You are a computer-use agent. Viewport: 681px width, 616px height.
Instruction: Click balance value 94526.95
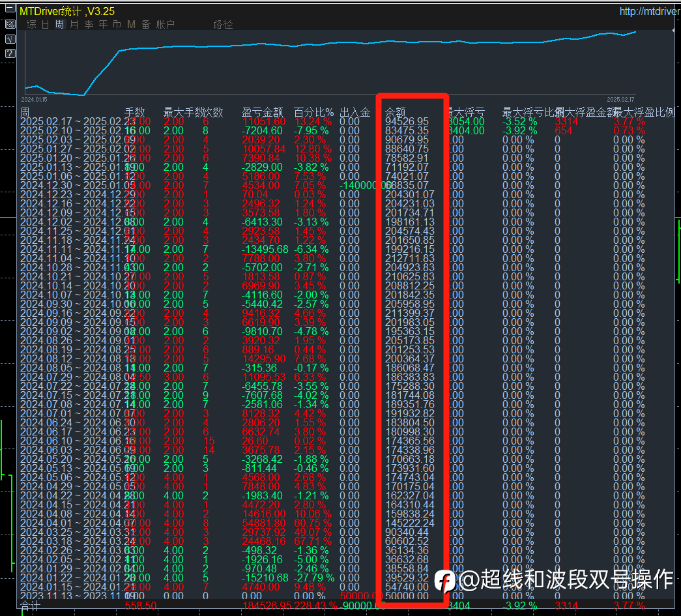(407, 122)
